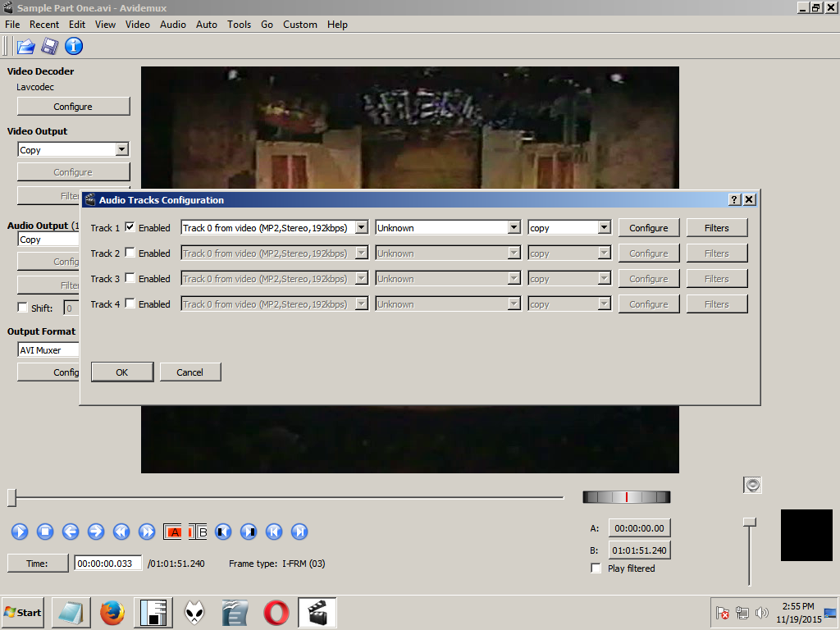The width and height of the screenshot is (840, 630).
Task: Set selection end marker B
Action: click(x=199, y=532)
